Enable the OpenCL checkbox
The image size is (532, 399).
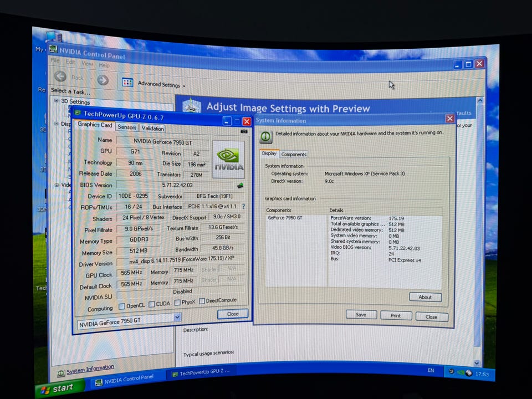122,306
